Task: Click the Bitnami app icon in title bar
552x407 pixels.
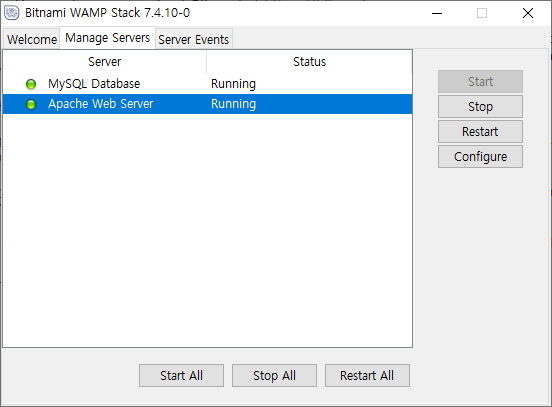Action: 12,13
